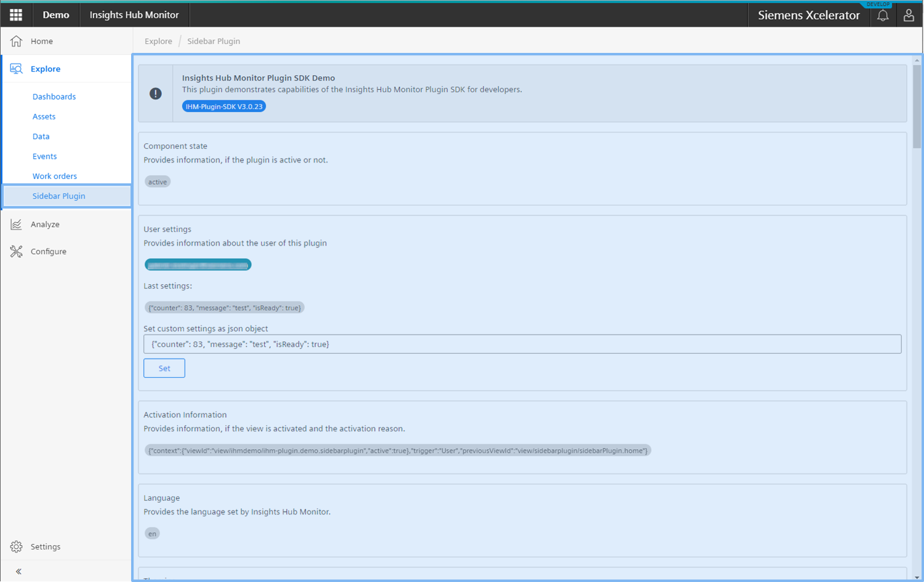
Task: Open the Dashboards page
Action: 54,97
